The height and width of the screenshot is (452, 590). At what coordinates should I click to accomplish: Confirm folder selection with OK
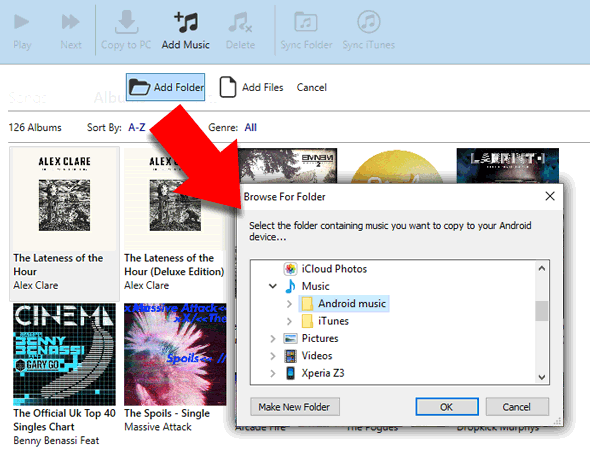(x=447, y=407)
